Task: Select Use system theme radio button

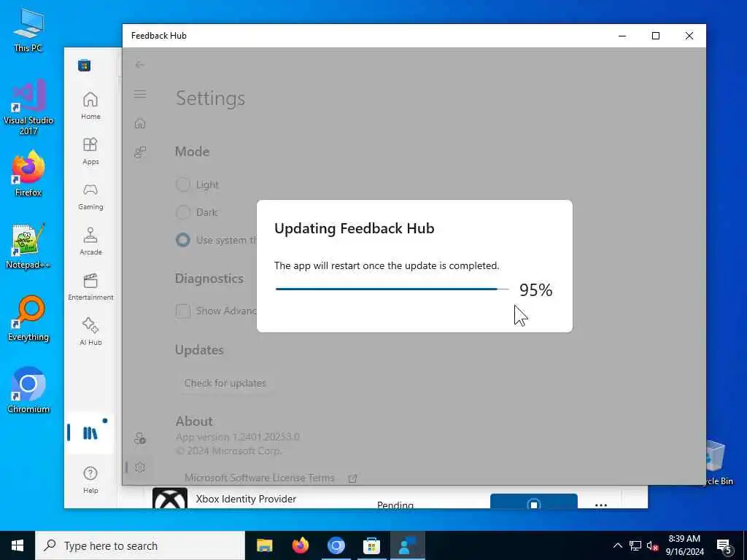Action: click(183, 239)
